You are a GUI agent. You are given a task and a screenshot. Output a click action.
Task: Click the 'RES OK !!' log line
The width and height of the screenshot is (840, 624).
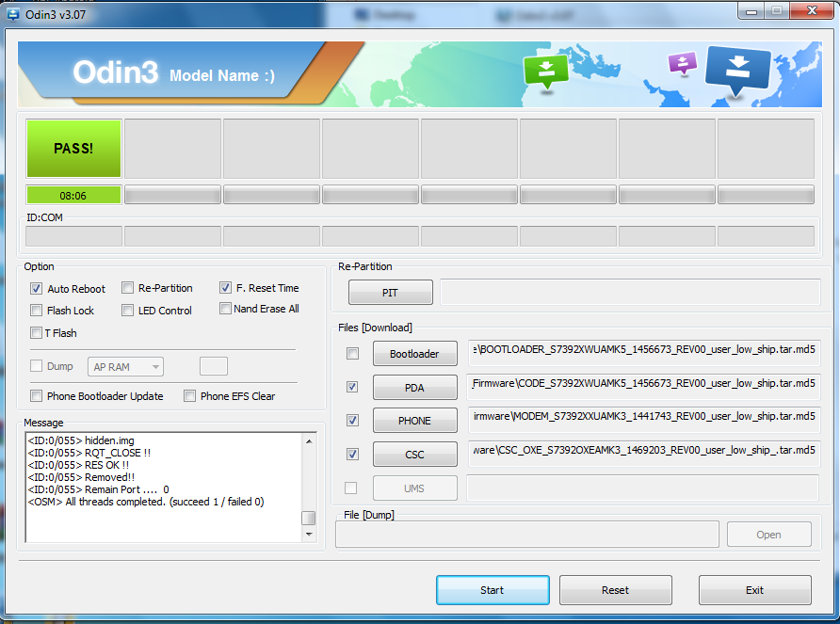click(x=78, y=465)
